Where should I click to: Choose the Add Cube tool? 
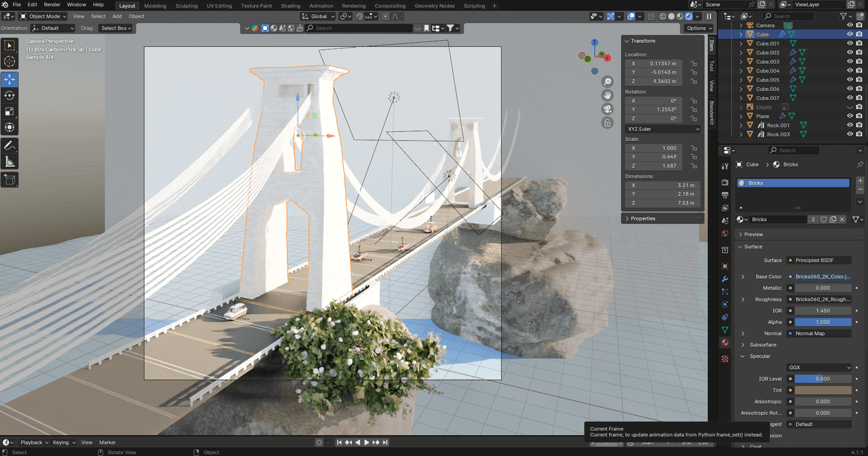pyautogui.click(x=9, y=180)
